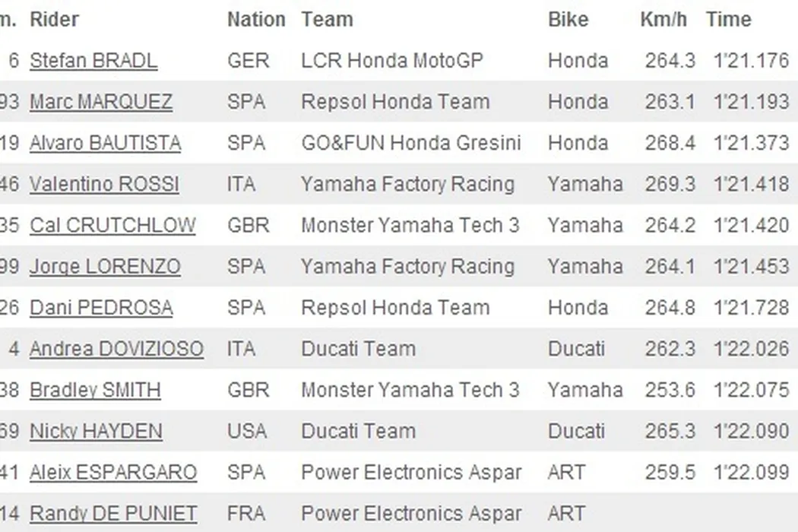Click the Rider column header
The height and width of the screenshot is (532, 798).
point(54,19)
